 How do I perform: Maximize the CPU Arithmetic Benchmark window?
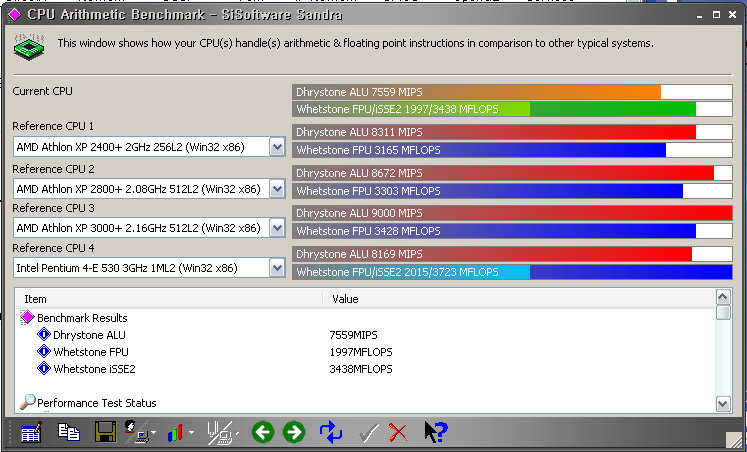[x=716, y=15]
